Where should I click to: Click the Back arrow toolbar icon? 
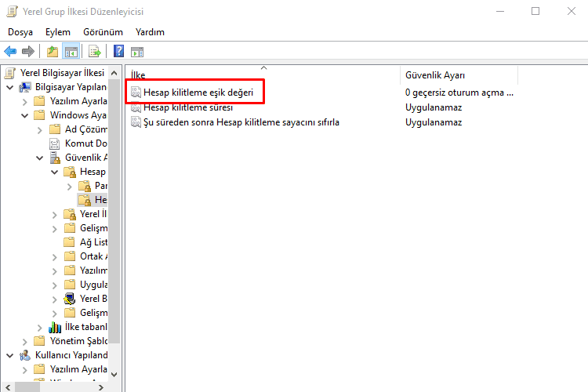pyautogui.click(x=10, y=52)
